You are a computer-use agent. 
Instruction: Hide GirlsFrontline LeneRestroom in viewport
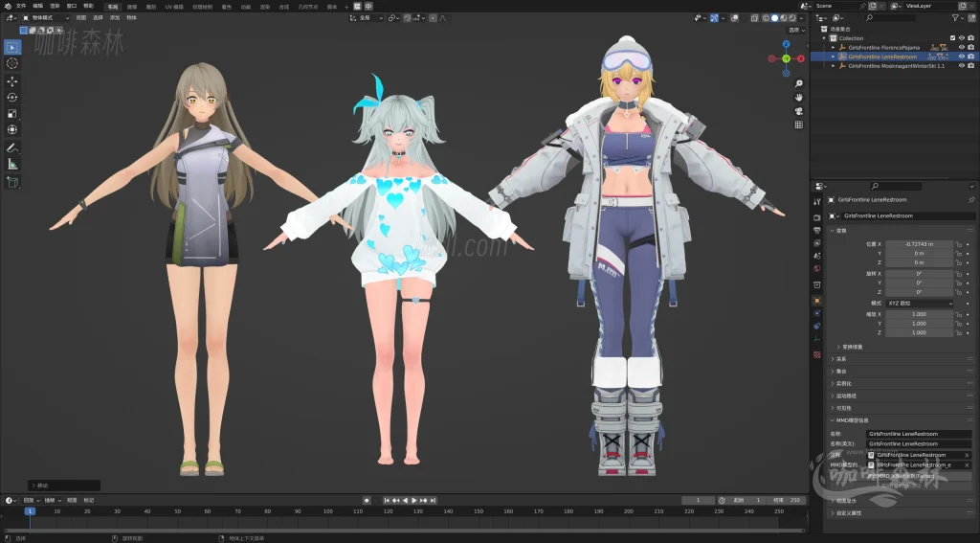(x=961, y=57)
